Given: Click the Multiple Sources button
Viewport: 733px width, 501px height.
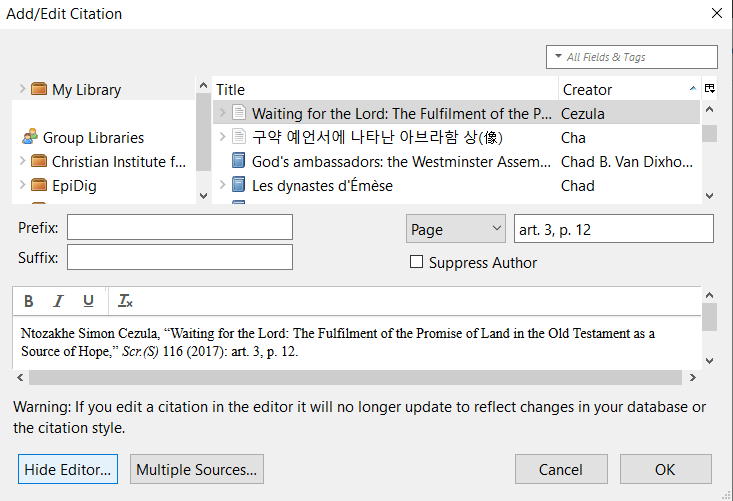Looking at the screenshot, I should (x=197, y=469).
